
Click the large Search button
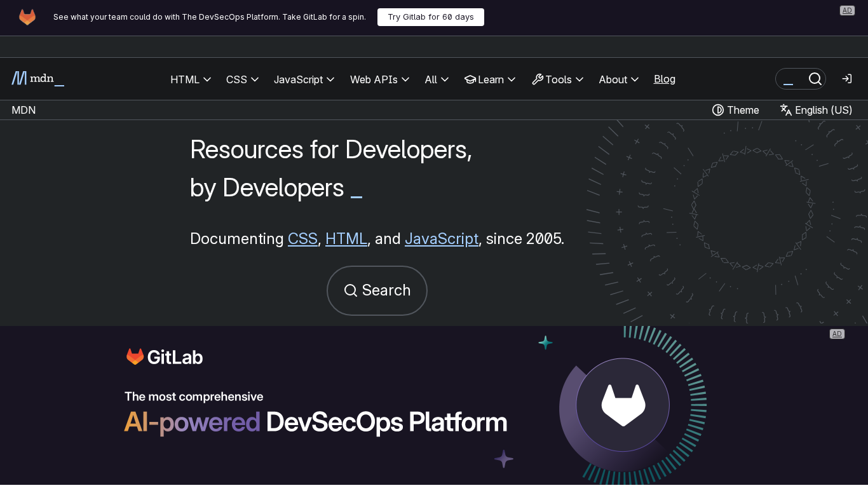coord(377,290)
